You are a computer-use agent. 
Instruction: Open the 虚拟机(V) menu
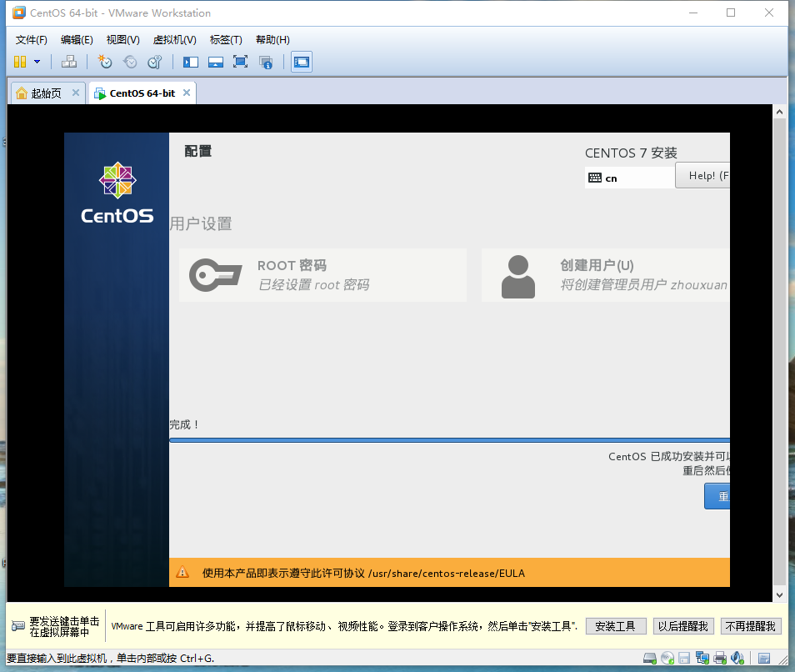tap(174, 39)
